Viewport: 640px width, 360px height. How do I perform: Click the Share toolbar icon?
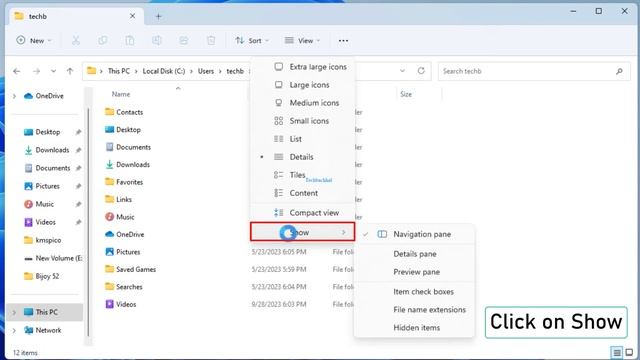pyautogui.click(x=184, y=40)
